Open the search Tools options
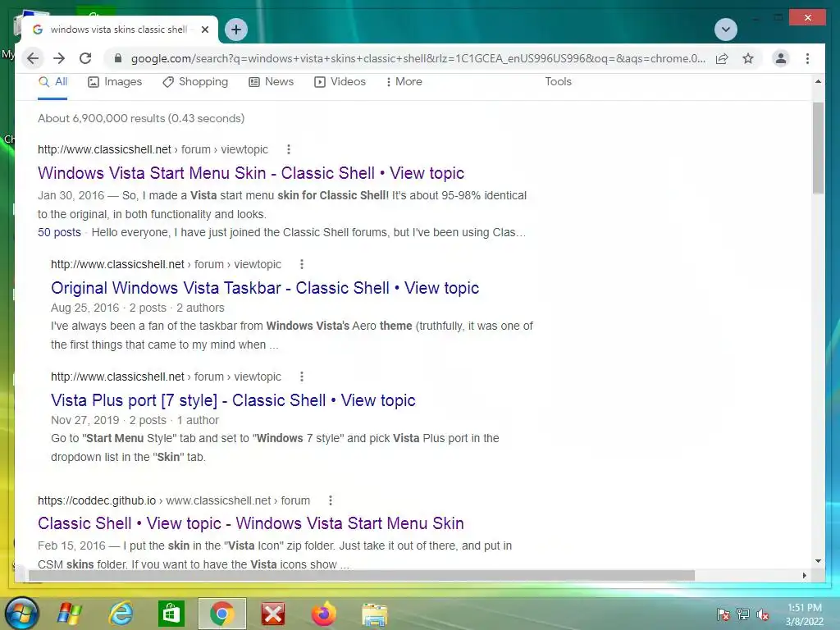Viewport: 840px width, 630px height. click(558, 81)
